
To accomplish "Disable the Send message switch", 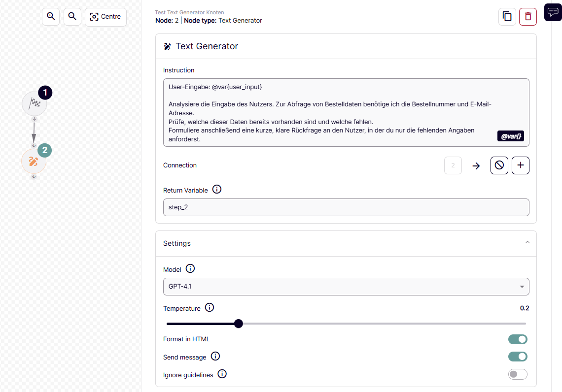I will 518,357.
